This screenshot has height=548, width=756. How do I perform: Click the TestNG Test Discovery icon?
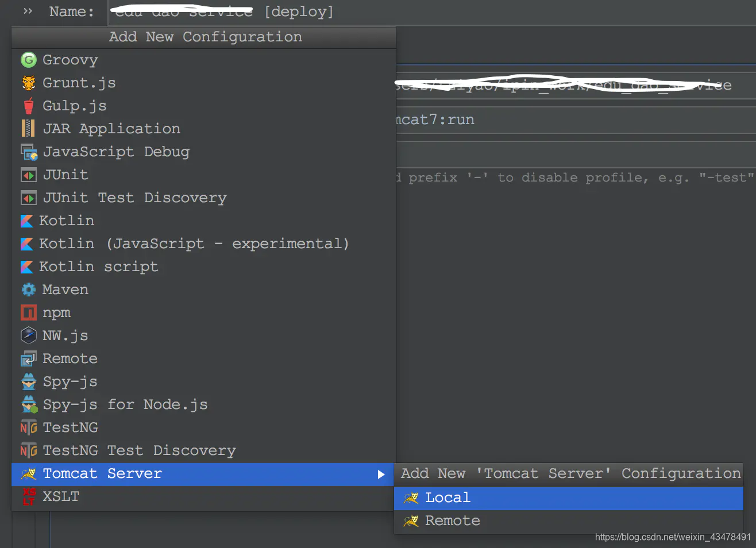(x=28, y=450)
